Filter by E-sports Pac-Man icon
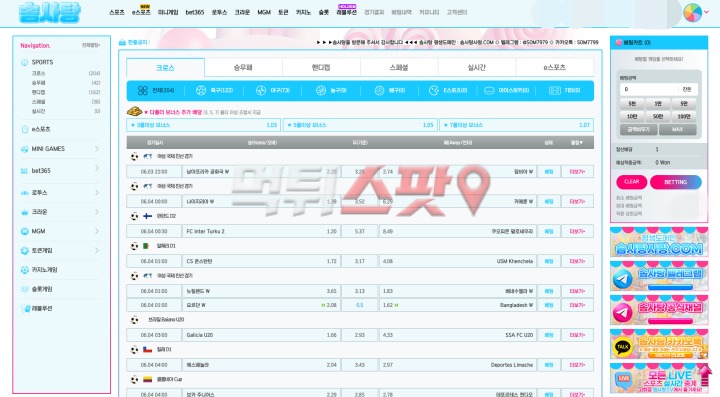The width and height of the screenshot is (720, 397). coord(433,91)
